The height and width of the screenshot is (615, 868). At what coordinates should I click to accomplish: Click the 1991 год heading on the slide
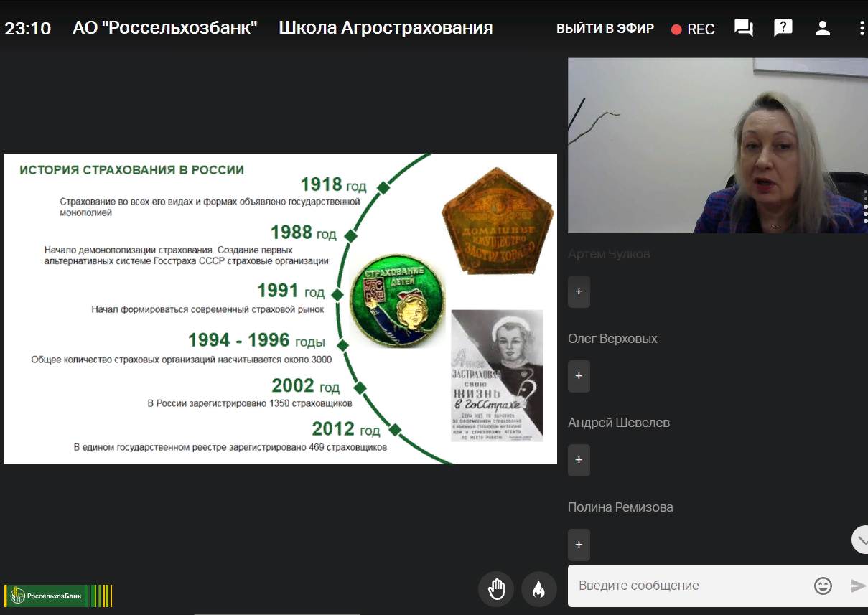291,291
